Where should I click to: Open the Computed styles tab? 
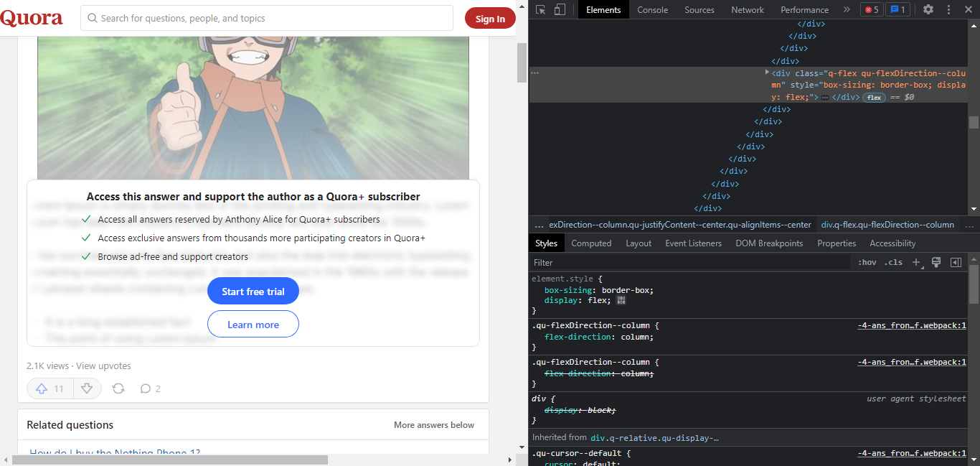591,243
